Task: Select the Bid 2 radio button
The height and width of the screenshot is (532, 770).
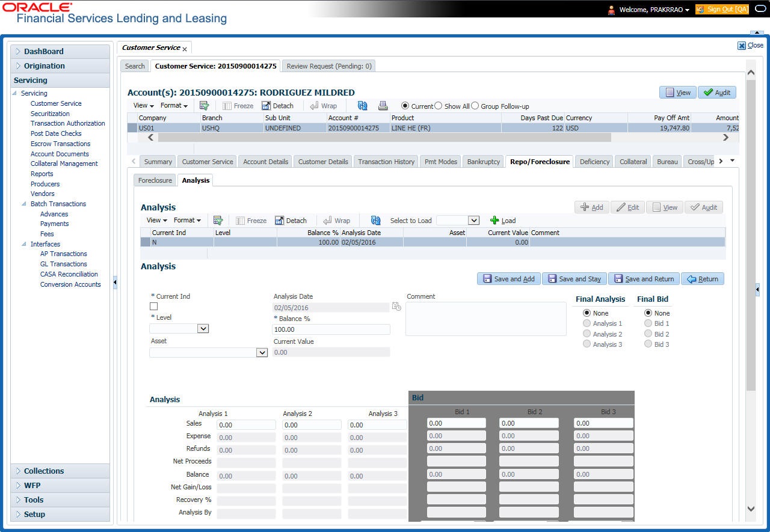Action: (x=648, y=334)
